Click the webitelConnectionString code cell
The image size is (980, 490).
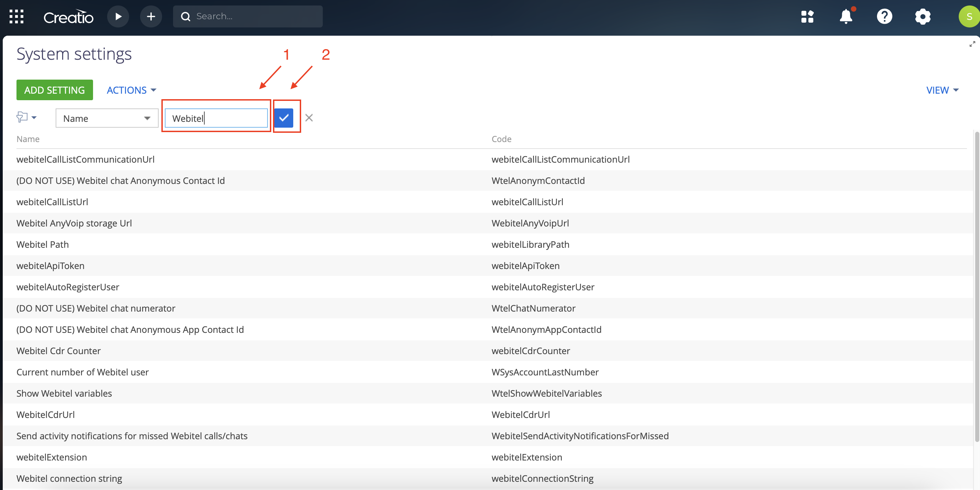coord(543,479)
